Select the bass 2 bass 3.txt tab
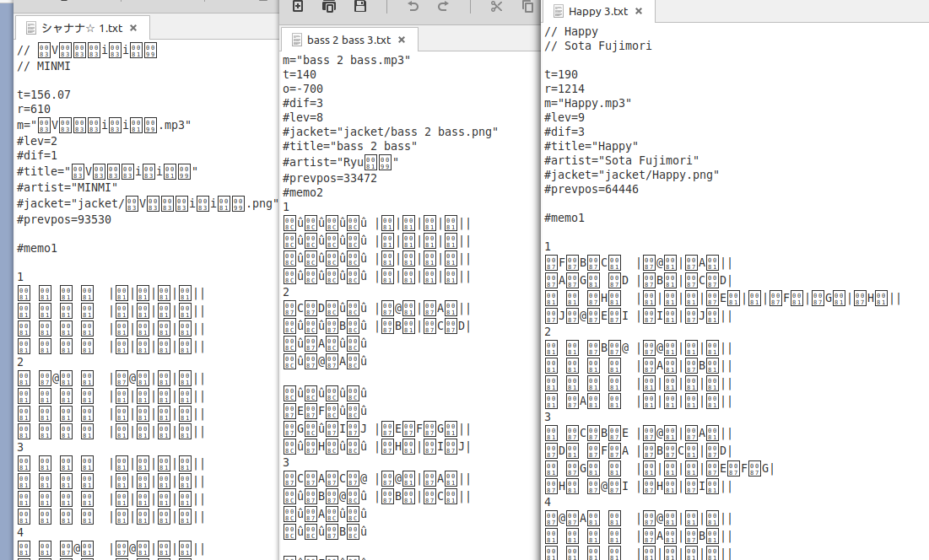Screen dimensions: 929x560 348,40
